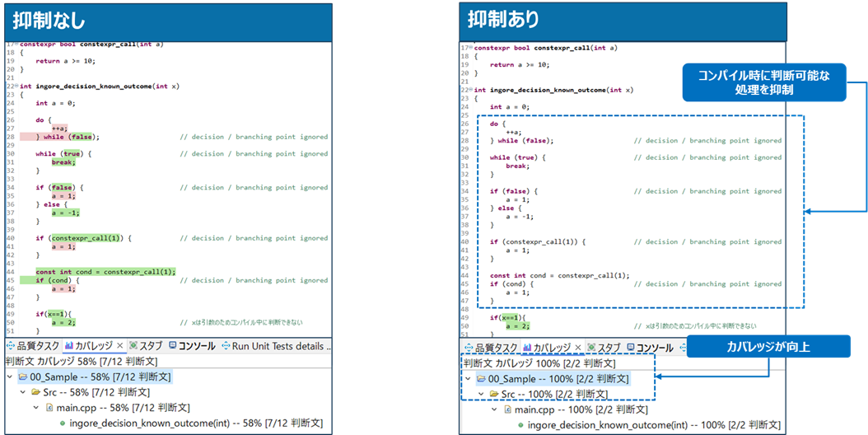Click Src folder icon in left tree
868x435 pixels.
(x=35, y=392)
